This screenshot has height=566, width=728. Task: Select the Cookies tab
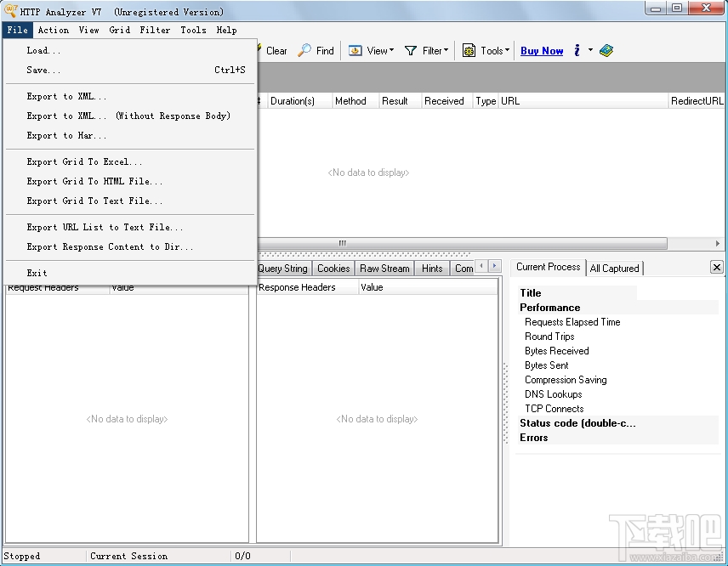point(333,268)
